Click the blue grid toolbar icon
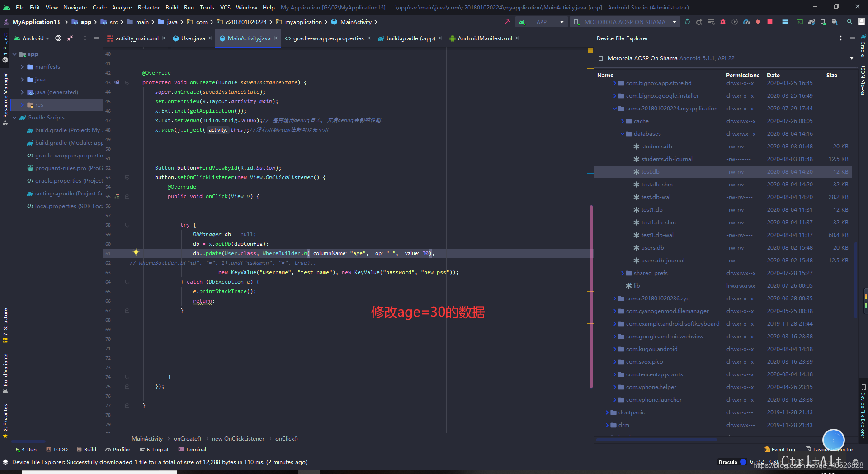 point(784,22)
